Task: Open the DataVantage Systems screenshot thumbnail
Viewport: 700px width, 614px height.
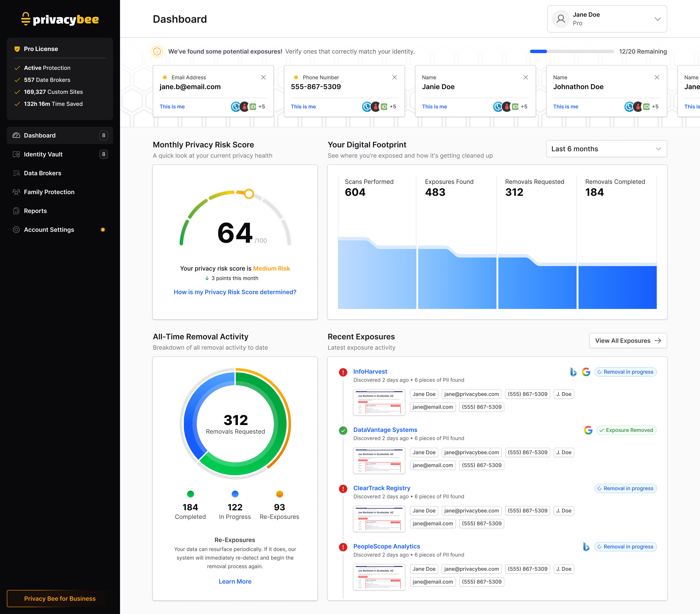Action: [x=379, y=461]
